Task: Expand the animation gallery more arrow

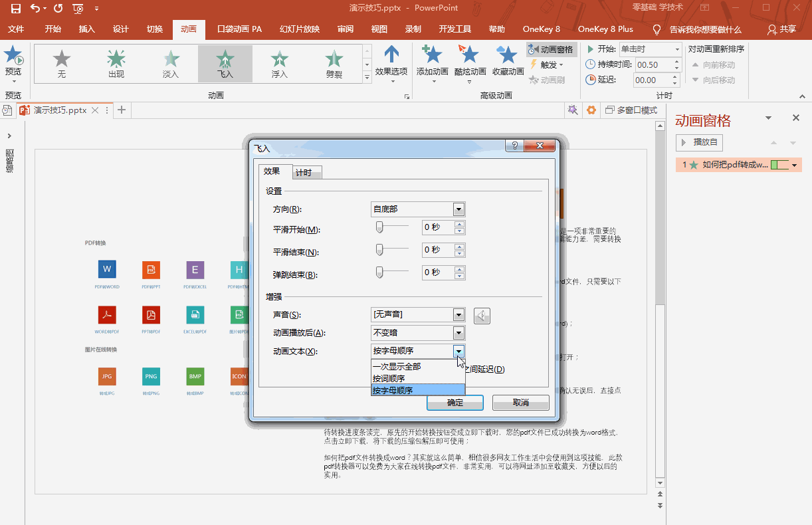Action: [367, 78]
